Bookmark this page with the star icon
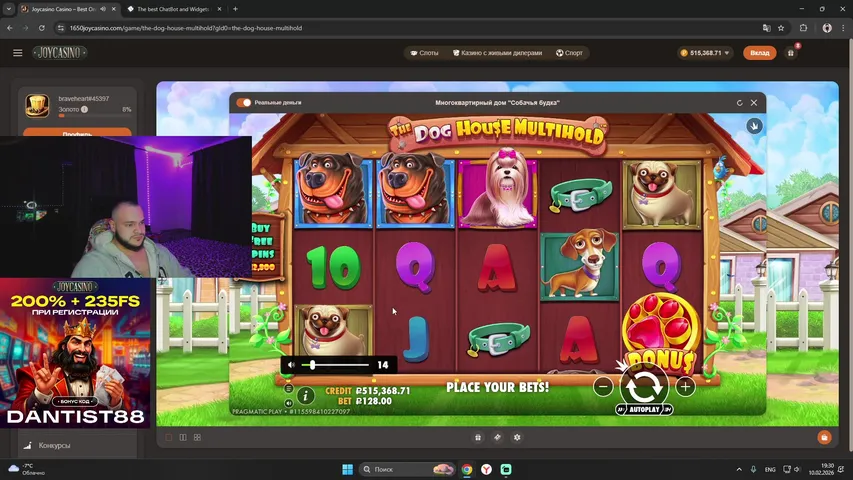 781,28
